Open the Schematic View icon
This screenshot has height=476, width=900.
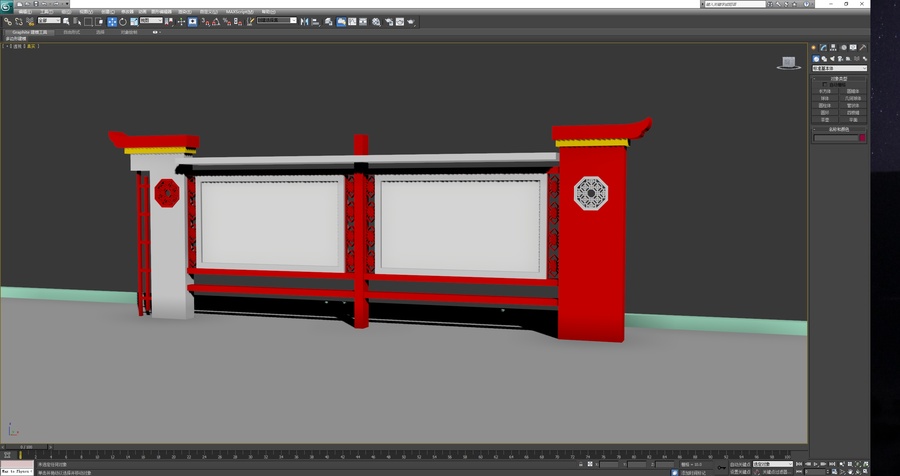pyautogui.click(x=363, y=22)
